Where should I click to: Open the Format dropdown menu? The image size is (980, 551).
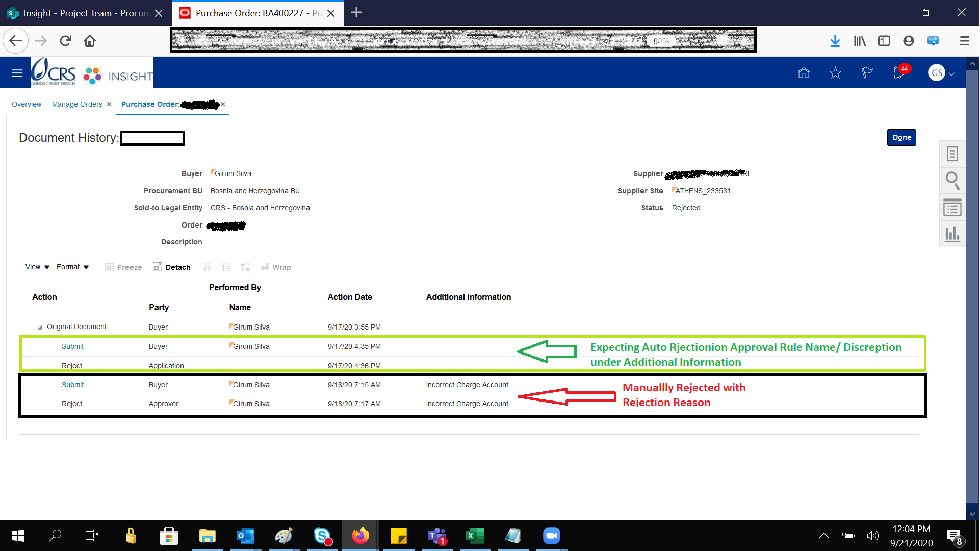click(x=71, y=267)
